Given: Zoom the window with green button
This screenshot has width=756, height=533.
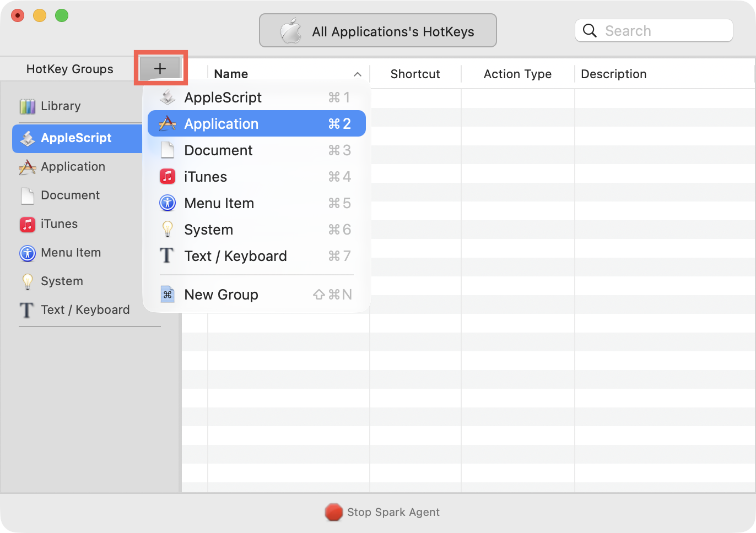Looking at the screenshot, I should pyautogui.click(x=62, y=15).
